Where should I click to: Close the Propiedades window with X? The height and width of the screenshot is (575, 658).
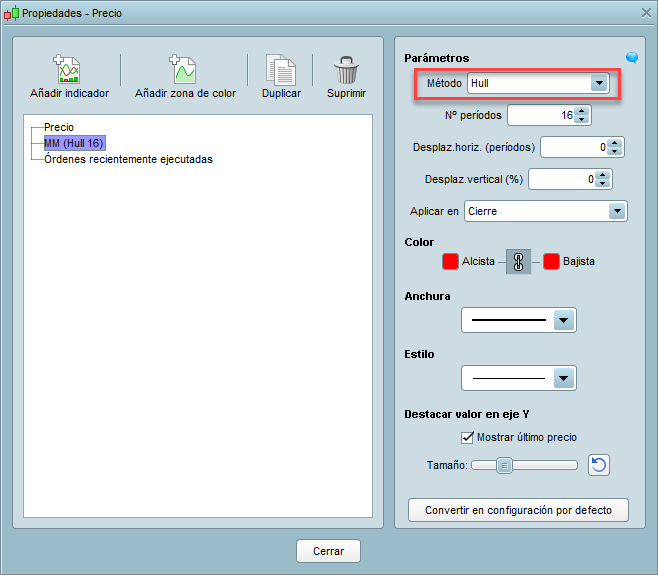645,11
